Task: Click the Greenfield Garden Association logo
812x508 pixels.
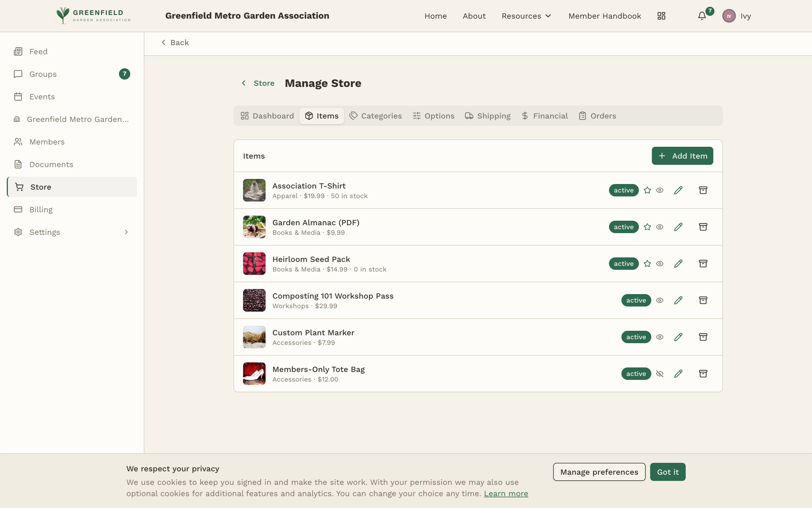Action: coord(93,16)
